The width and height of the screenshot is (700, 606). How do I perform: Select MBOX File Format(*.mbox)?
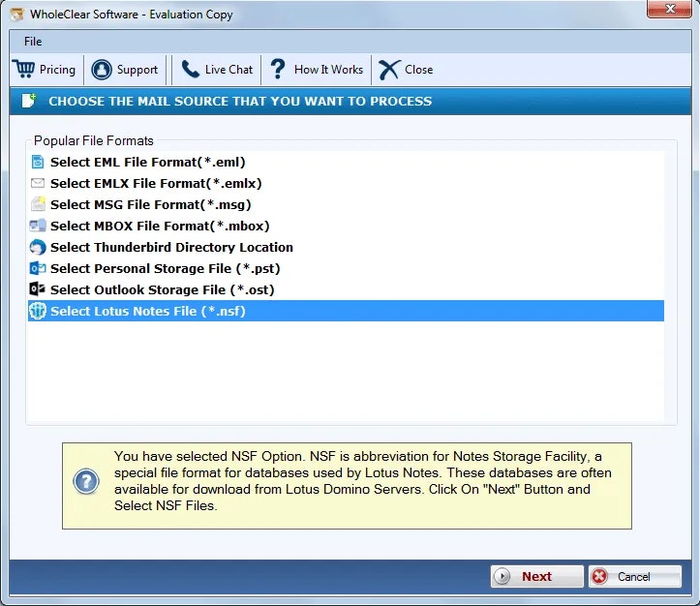pyautogui.click(x=346, y=226)
